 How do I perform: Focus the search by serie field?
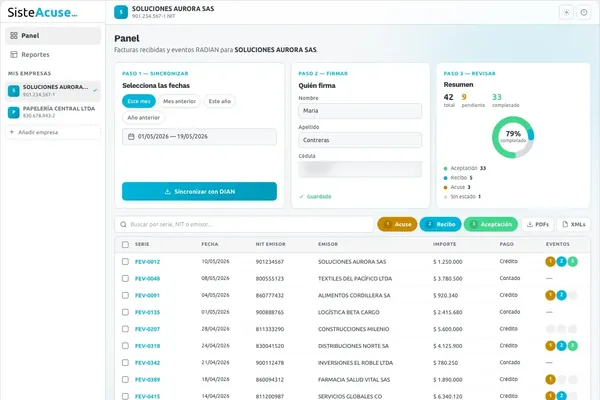tap(244, 224)
